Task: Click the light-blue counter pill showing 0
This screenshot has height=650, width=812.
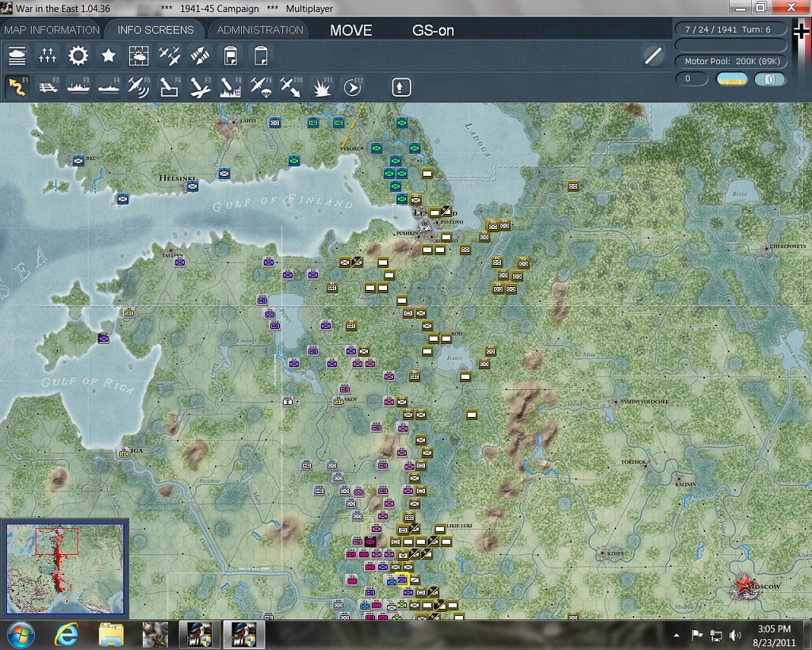Action: (770, 79)
